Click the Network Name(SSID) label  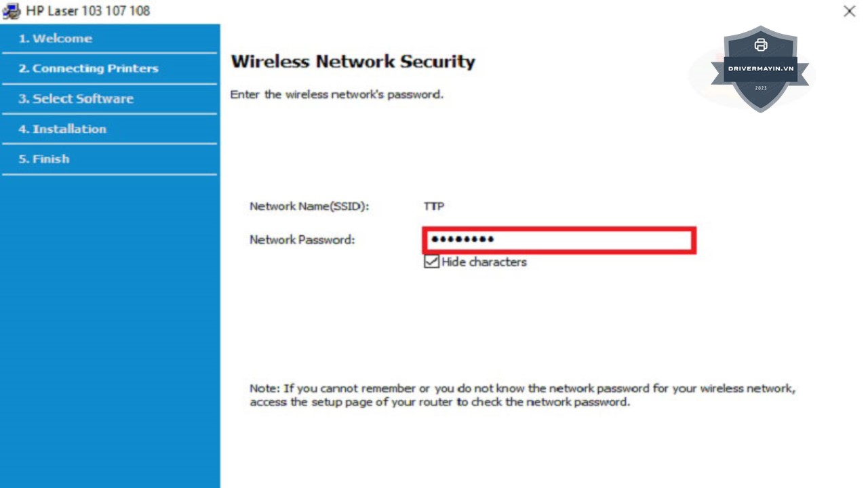[309, 206]
